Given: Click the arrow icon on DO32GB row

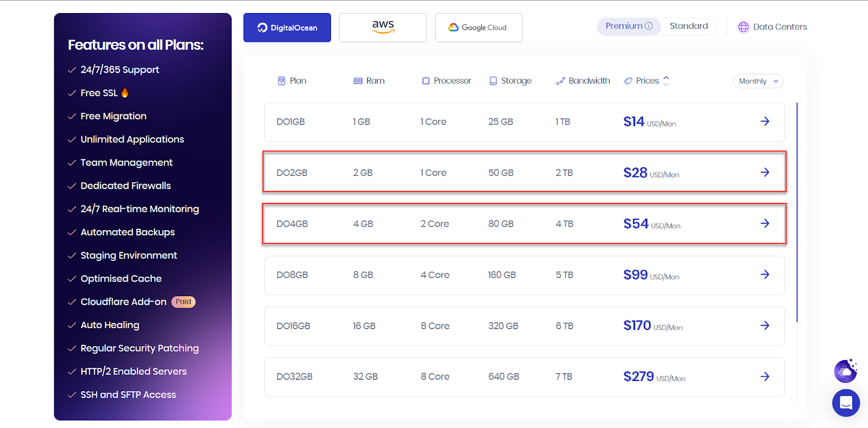Looking at the screenshot, I should (x=764, y=376).
